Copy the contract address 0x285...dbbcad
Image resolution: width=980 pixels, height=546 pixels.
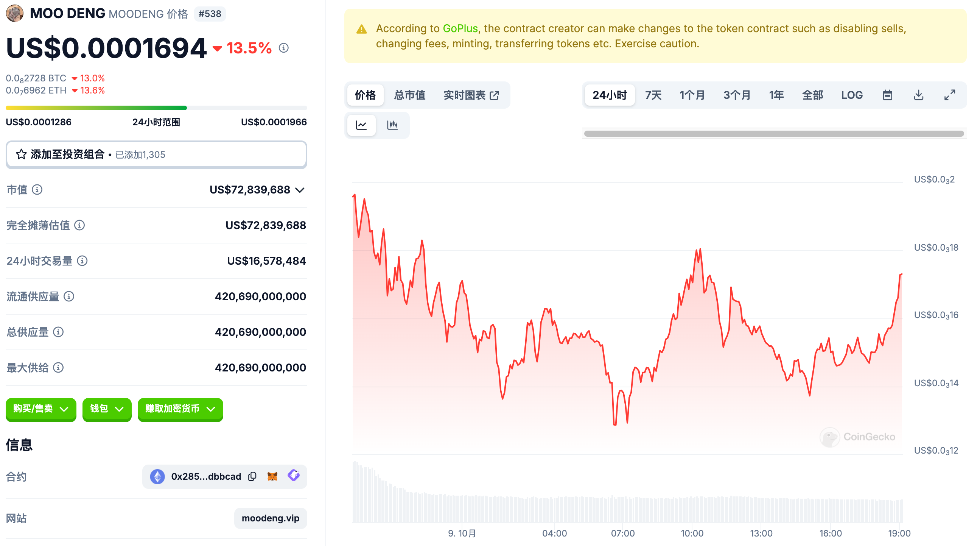pyautogui.click(x=252, y=476)
